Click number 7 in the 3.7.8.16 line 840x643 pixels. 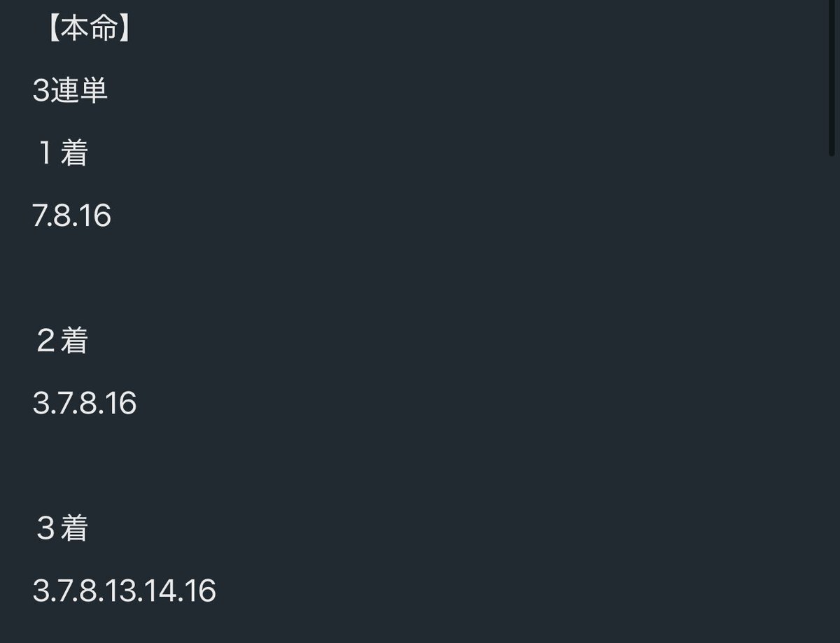click(x=64, y=404)
